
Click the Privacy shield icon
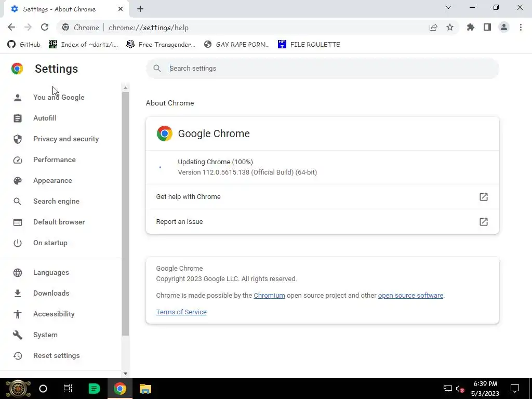[x=18, y=139]
